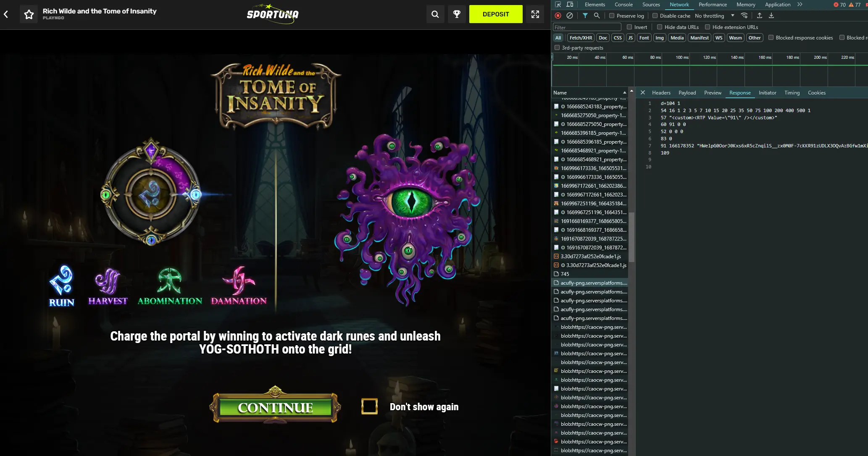
Task: Stop recording network log
Action: [x=558, y=16]
